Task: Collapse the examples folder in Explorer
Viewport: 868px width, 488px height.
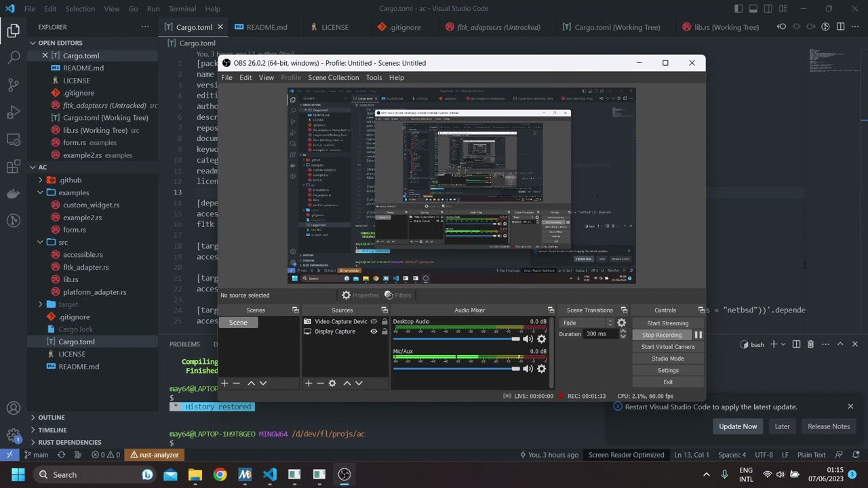Action: [41, 192]
